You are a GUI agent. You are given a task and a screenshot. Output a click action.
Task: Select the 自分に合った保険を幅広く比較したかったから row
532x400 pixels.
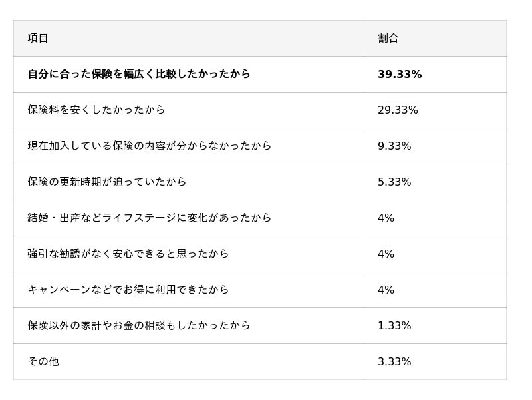coord(139,74)
